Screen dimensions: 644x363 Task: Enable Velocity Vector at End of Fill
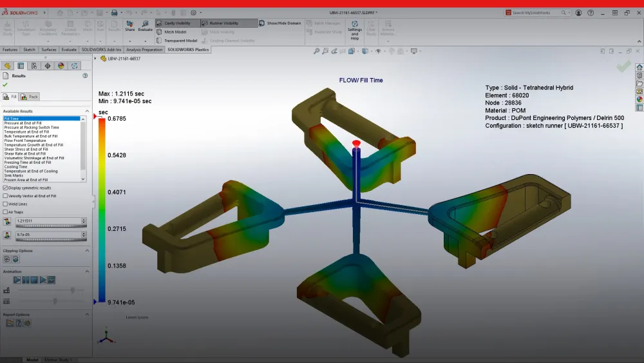point(5,196)
